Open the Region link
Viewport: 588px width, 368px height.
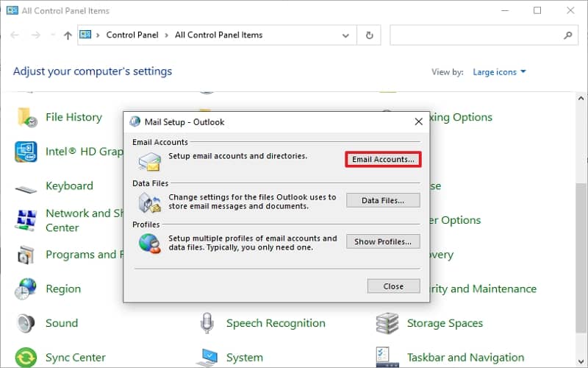click(x=63, y=289)
